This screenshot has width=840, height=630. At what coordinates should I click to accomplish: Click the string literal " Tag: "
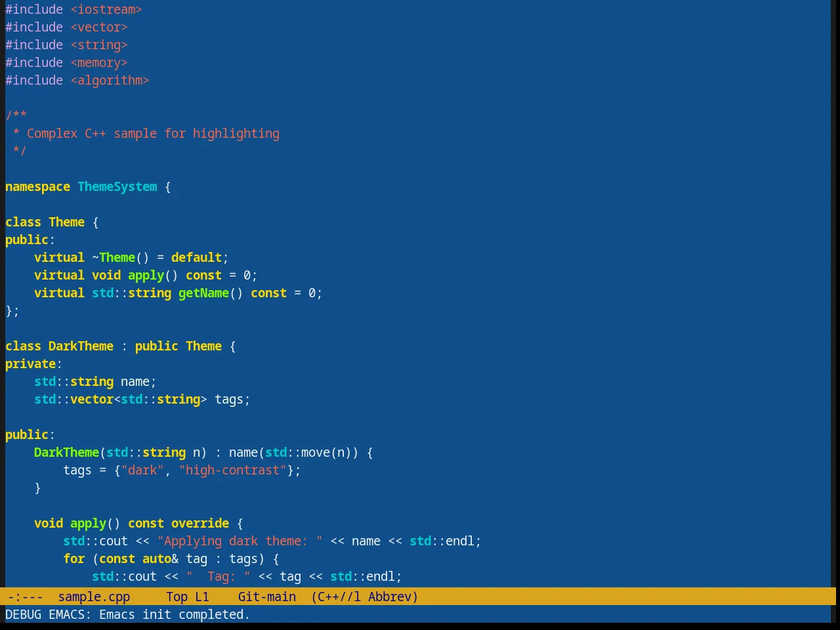[x=218, y=576]
